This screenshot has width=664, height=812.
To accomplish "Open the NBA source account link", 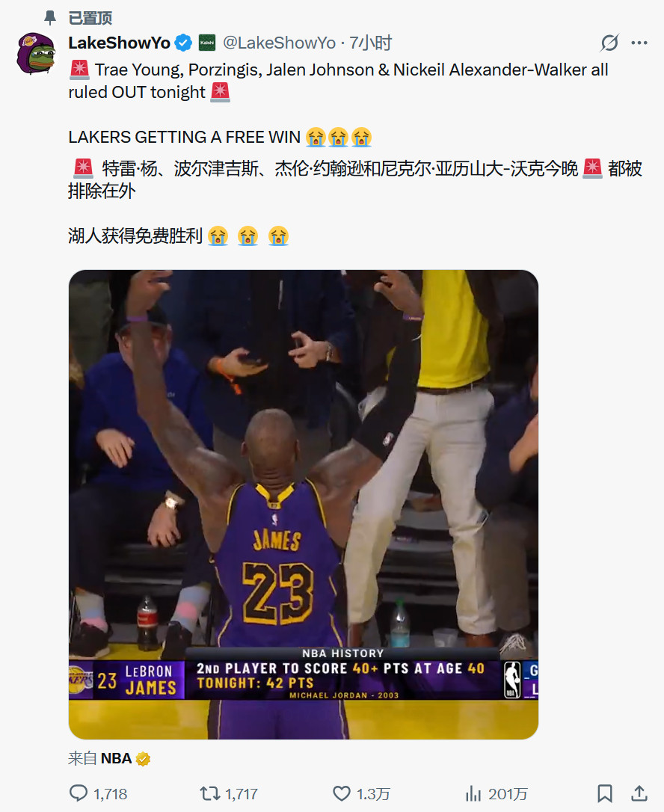I will click(116, 759).
